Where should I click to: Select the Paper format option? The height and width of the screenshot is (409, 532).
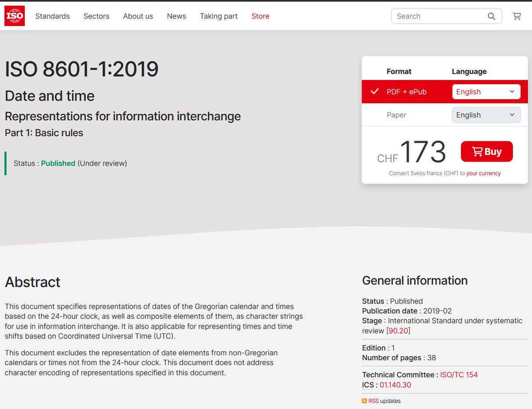click(396, 115)
